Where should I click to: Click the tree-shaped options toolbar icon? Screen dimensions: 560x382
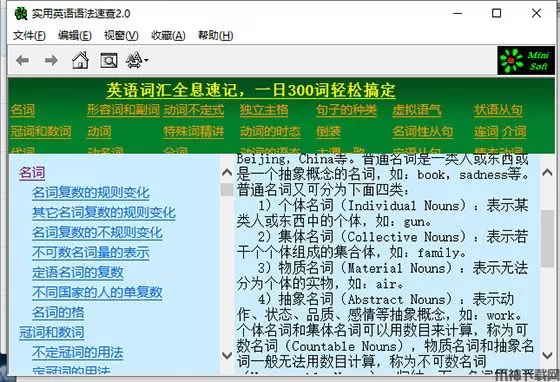point(137,60)
